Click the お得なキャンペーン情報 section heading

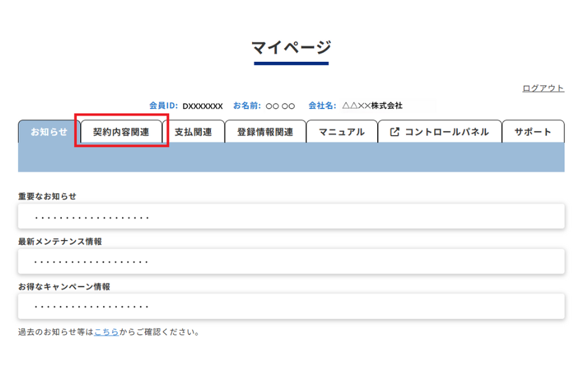tap(64, 286)
